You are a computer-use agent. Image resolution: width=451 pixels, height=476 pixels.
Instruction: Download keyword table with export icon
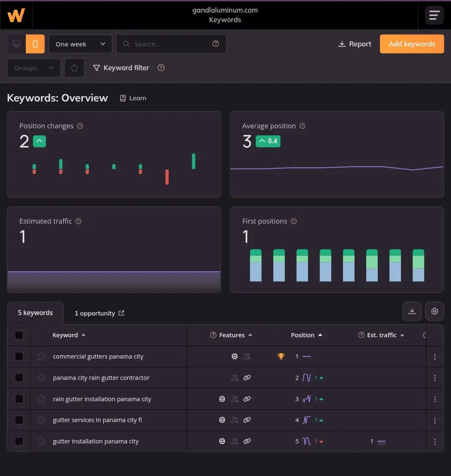point(412,311)
